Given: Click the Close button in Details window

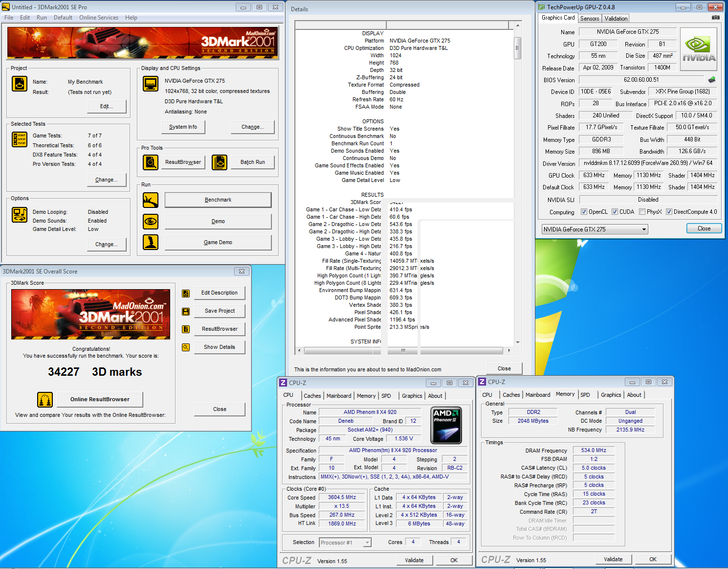Looking at the screenshot, I should pos(504,368).
